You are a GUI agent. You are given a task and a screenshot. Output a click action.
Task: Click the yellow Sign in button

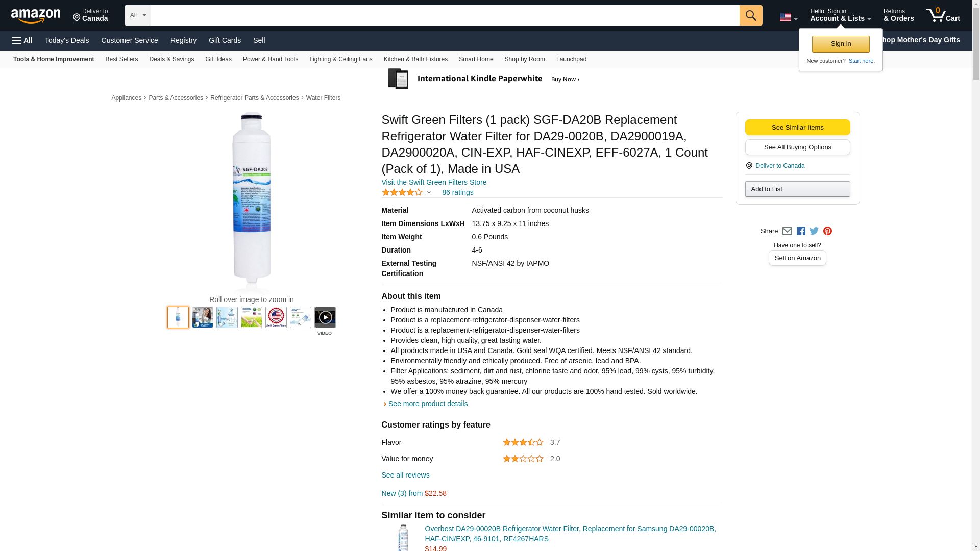point(841,44)
